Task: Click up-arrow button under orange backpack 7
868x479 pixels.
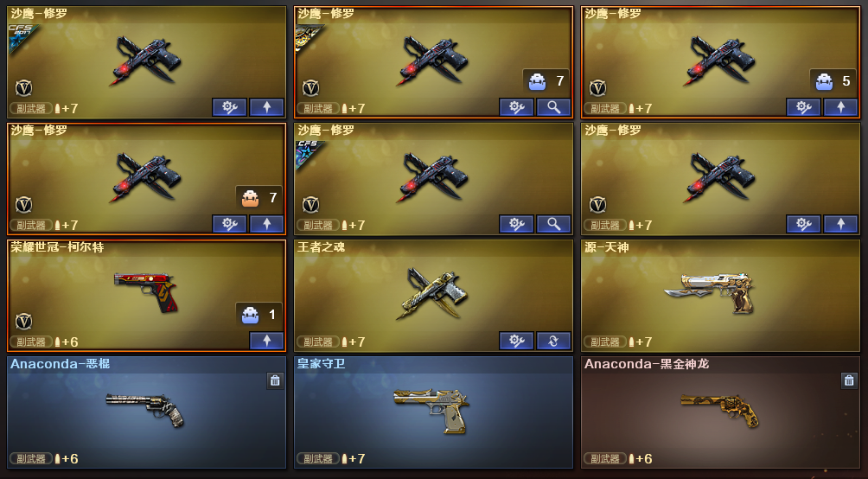Action: point(267,224)
